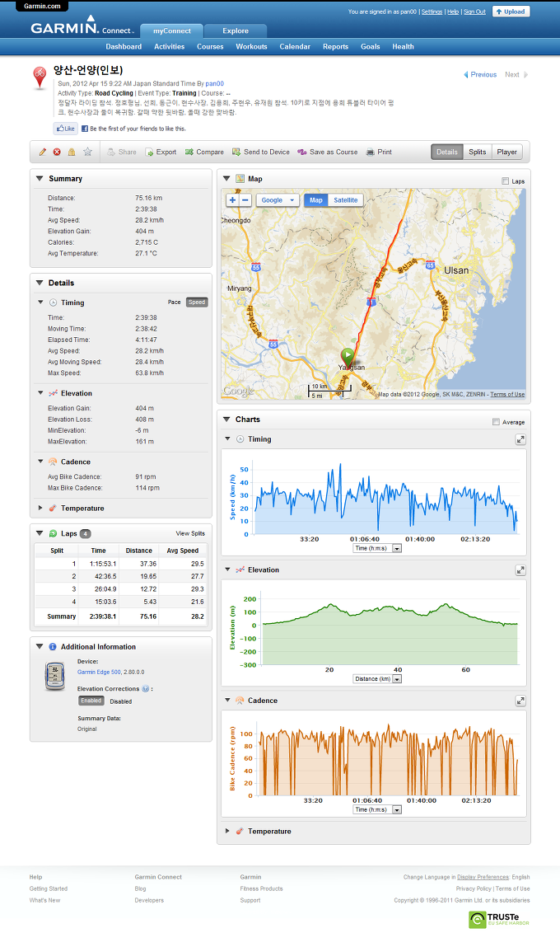Open the Compare tool
Screen dimensions: 560x947
[x=204, y=152]
